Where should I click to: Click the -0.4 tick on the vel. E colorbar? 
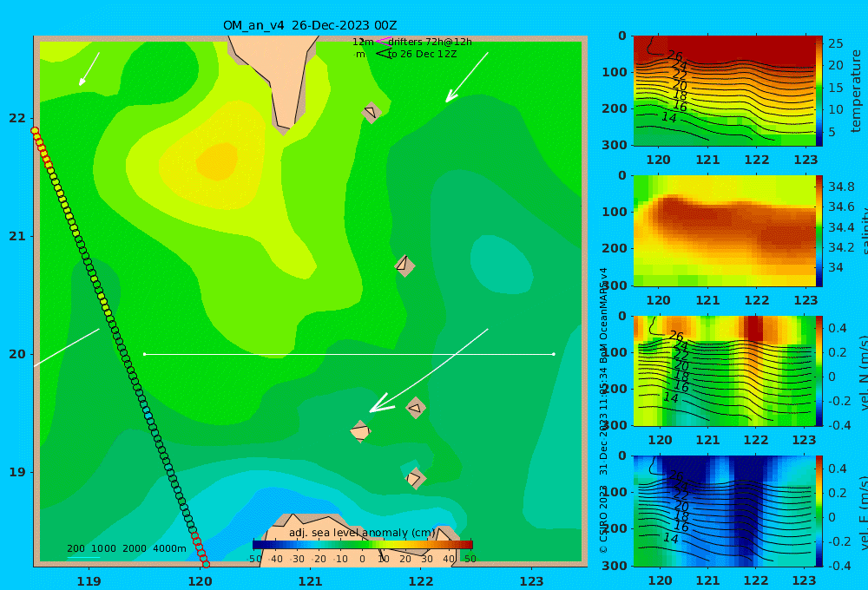pos(838,566)
